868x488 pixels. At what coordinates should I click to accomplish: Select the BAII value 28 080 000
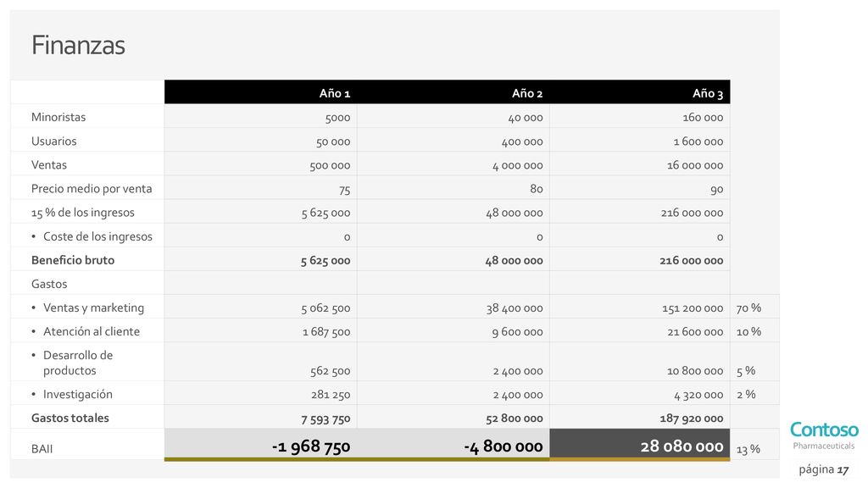[682, 446]
